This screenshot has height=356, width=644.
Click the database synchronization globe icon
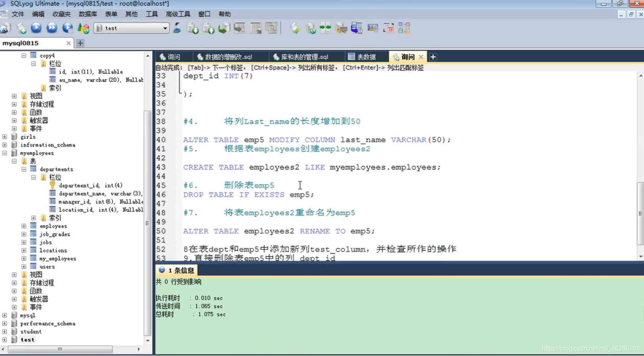[x=311, y=28]
